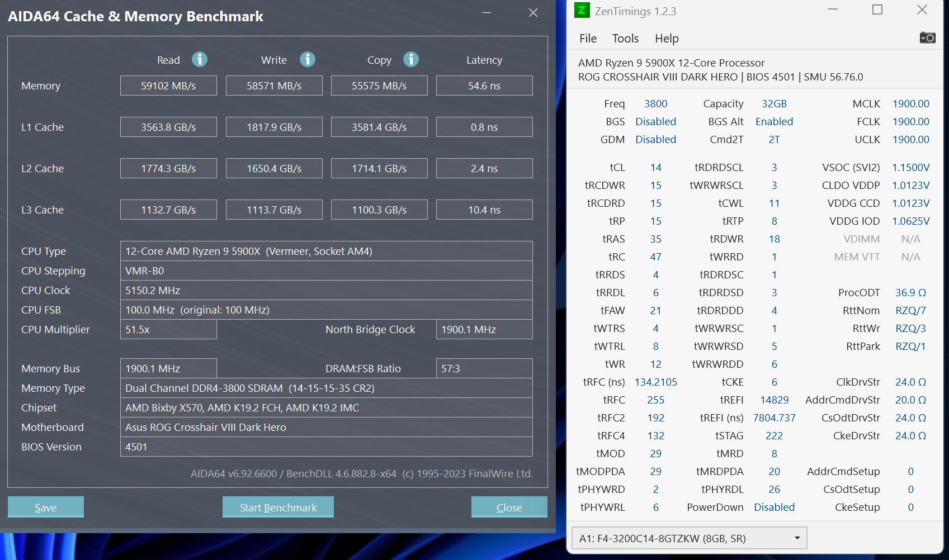Open the File menu in ZenTimings

(x=588, y=38)
